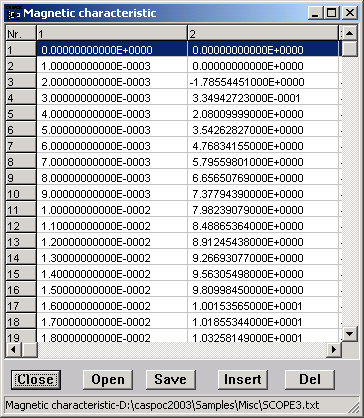Click cell 2.08009999000E+0000
This screenshot has width=364, height=418.
click(263, 113)
